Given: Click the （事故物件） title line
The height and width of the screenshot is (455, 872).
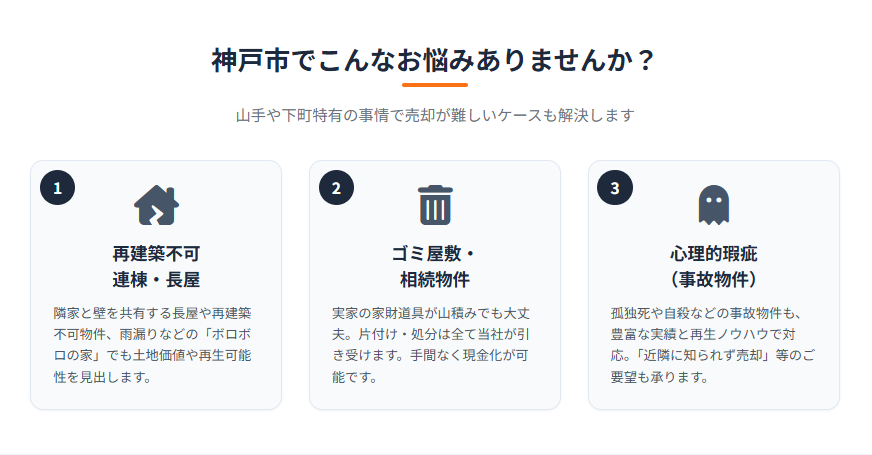Looking at the screenshot, I should (713, 279).
